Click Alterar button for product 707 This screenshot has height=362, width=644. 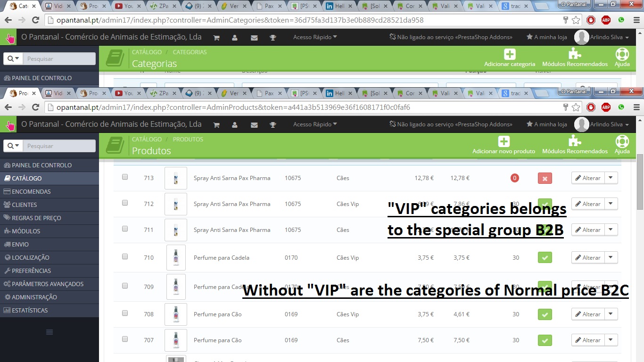pos(588,340)
